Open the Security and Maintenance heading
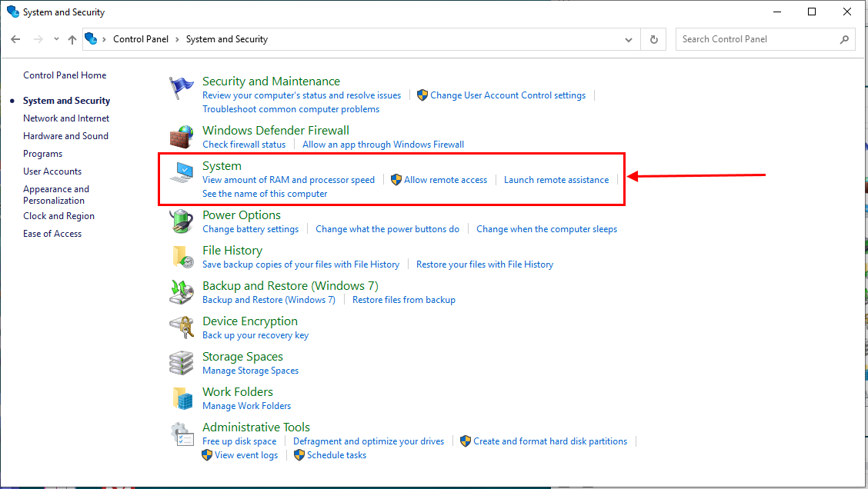Screen dimensions: 868x489 coord(271,81)
